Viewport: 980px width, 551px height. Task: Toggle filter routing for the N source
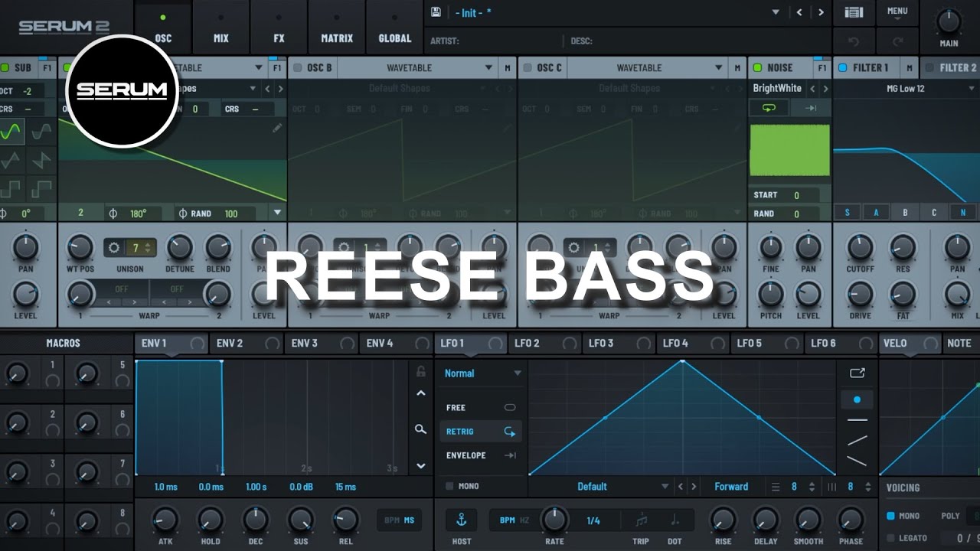pyautogui.click(x=963, y=213)
